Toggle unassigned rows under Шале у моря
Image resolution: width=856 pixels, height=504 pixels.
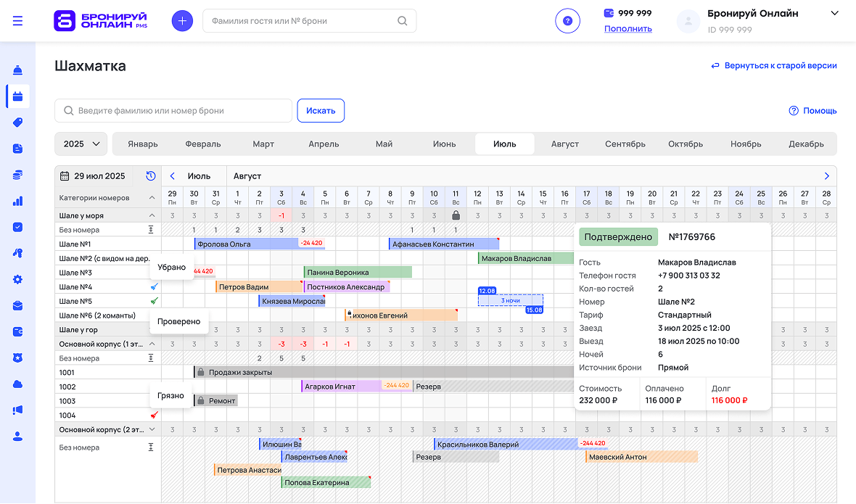(152, 230)
